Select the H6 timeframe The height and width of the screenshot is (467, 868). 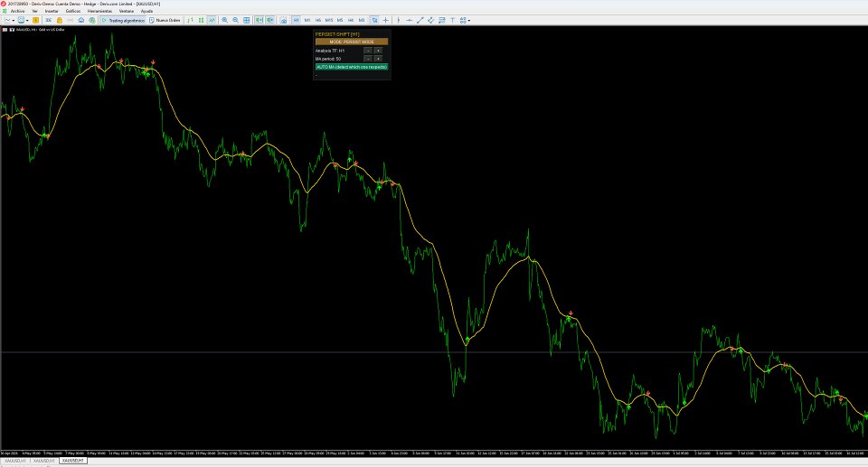coord(317,20)
